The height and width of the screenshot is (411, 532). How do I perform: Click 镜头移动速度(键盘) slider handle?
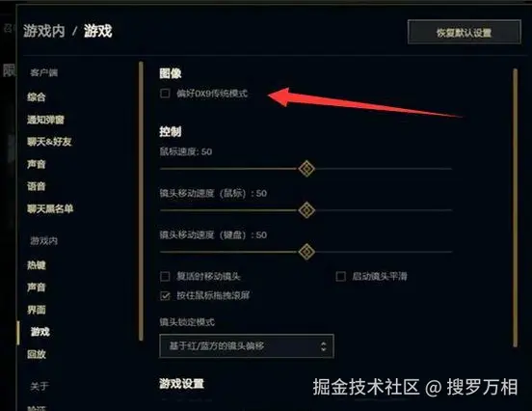click(306, 252)
